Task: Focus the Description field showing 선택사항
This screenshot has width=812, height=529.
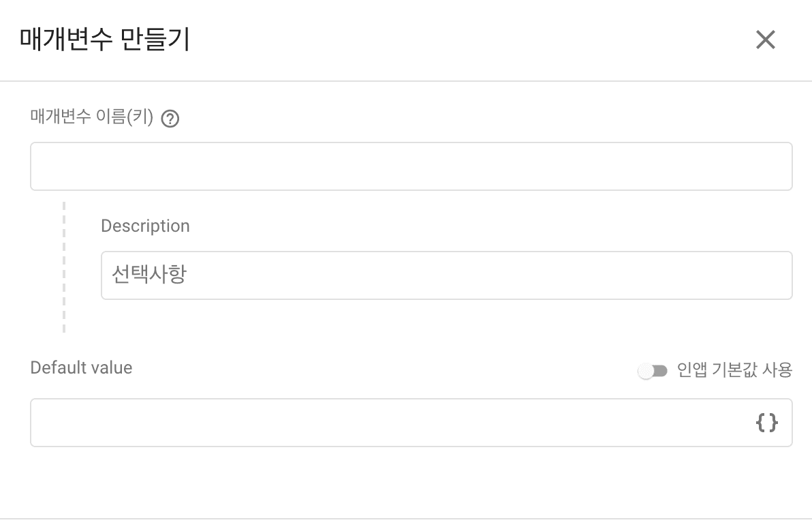Action: click(446, 275)
